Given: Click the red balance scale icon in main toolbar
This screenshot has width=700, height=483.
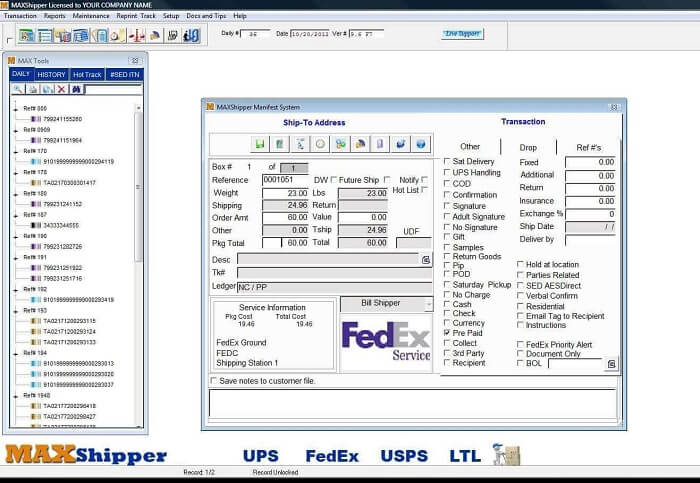Looking at the screenshot, I should 136,35.
